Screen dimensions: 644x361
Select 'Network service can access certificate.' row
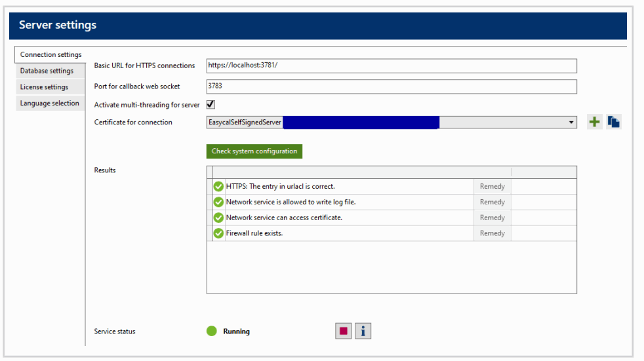(x=392, y=218)
